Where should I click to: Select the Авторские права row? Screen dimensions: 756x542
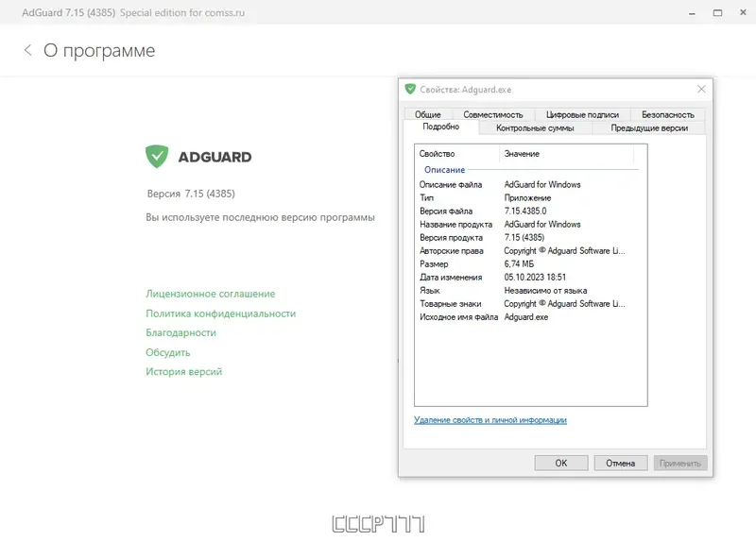click(530, 251)
